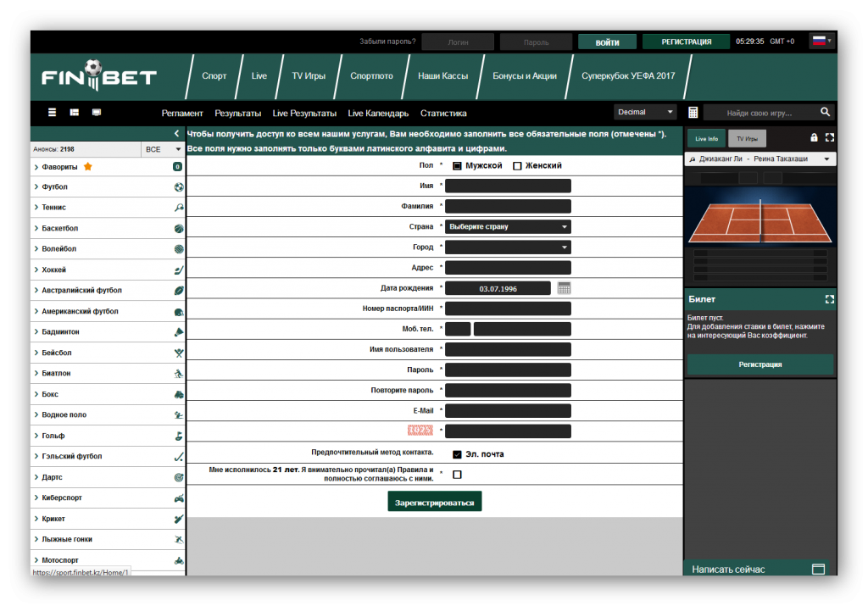Viewport: 868px width, 606px height.
Task: Click the search magnifier icon
Action: point(825,113)
